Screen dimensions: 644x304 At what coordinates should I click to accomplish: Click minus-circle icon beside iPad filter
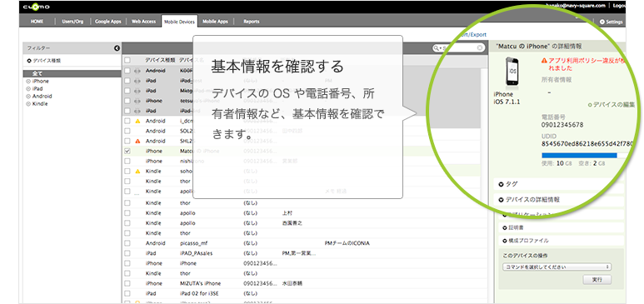pos(28,89)
